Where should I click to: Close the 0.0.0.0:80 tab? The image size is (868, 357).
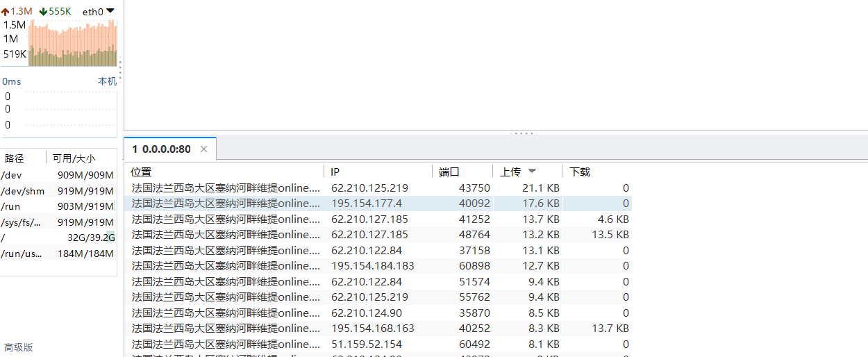(x=203, y=149)
